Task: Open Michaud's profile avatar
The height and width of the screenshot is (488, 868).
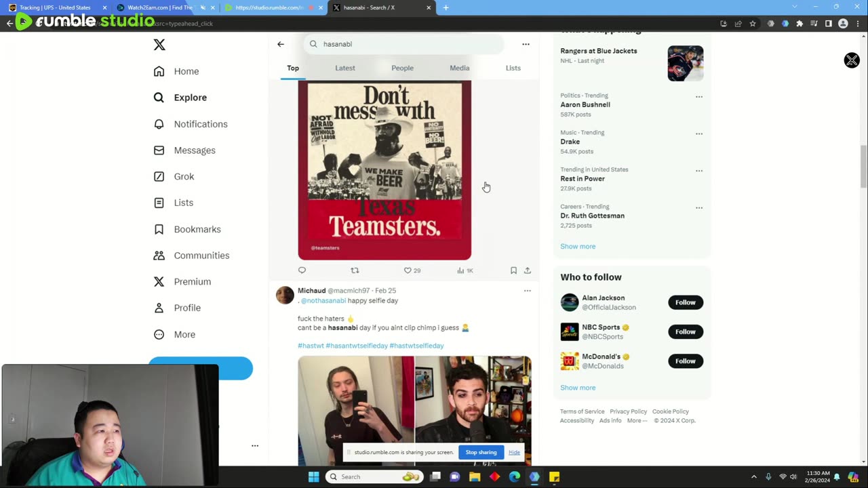Action: pos(285,296)
